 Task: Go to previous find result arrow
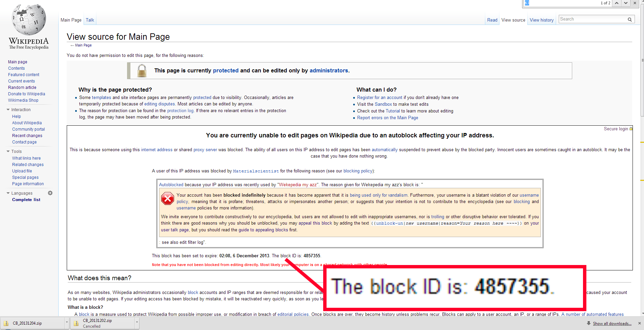click(x=616, y=3)
